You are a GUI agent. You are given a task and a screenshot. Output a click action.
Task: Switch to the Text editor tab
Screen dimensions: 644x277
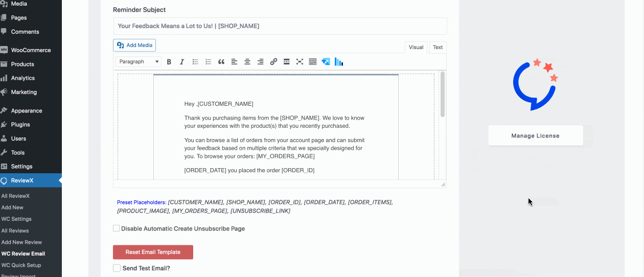point(438,48)
